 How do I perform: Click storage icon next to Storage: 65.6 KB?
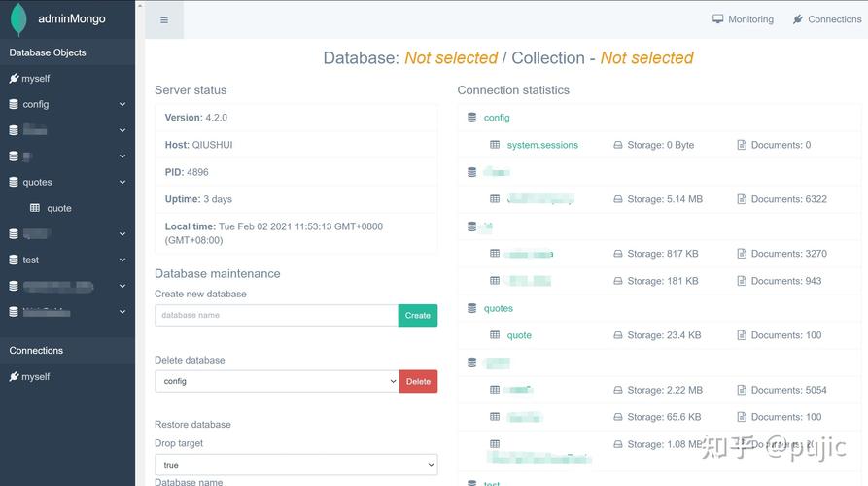(x=618, y=417)
